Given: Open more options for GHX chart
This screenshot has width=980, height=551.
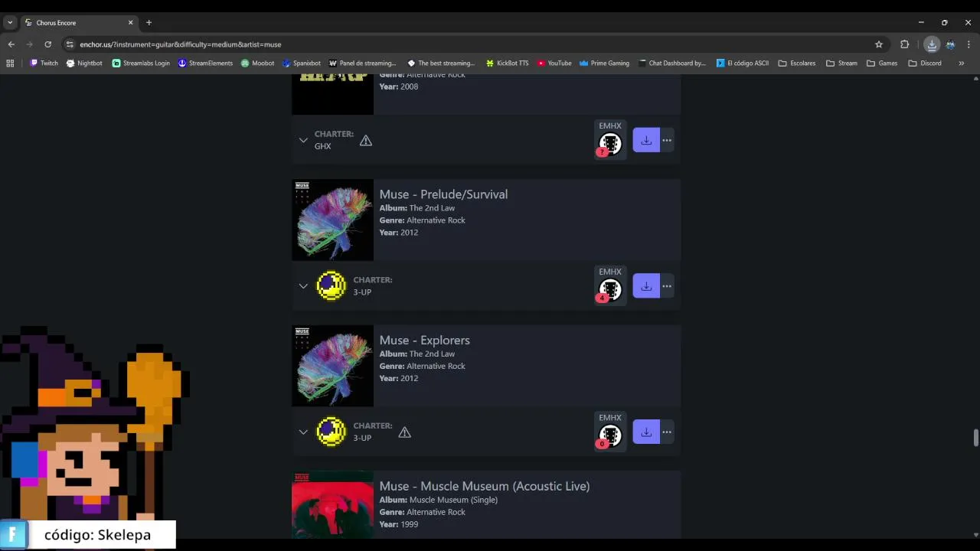Looking at the screenshot, I should 667,140.
